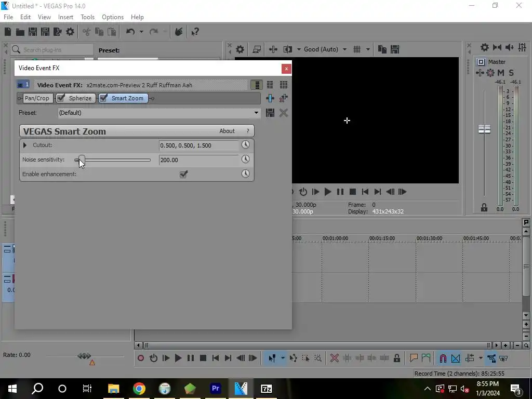The image size is (532, 399).
Task: Toggle Split Screen View in preview
Action: click(x=288, y=49)
